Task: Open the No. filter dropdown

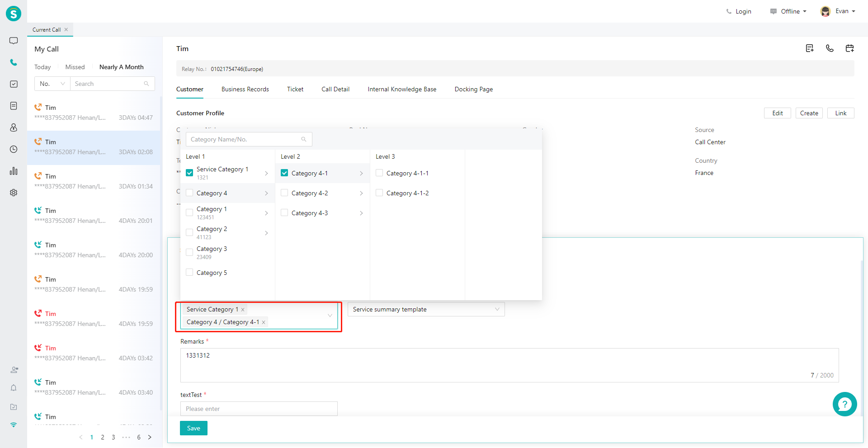Action: [52, 84]
